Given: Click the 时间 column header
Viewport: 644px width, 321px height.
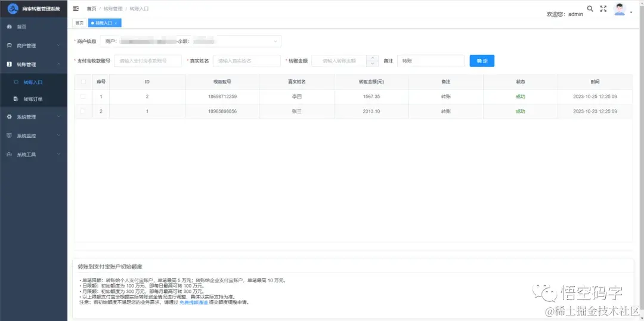Looking at the screenshot, I should [x=595, y=82].
